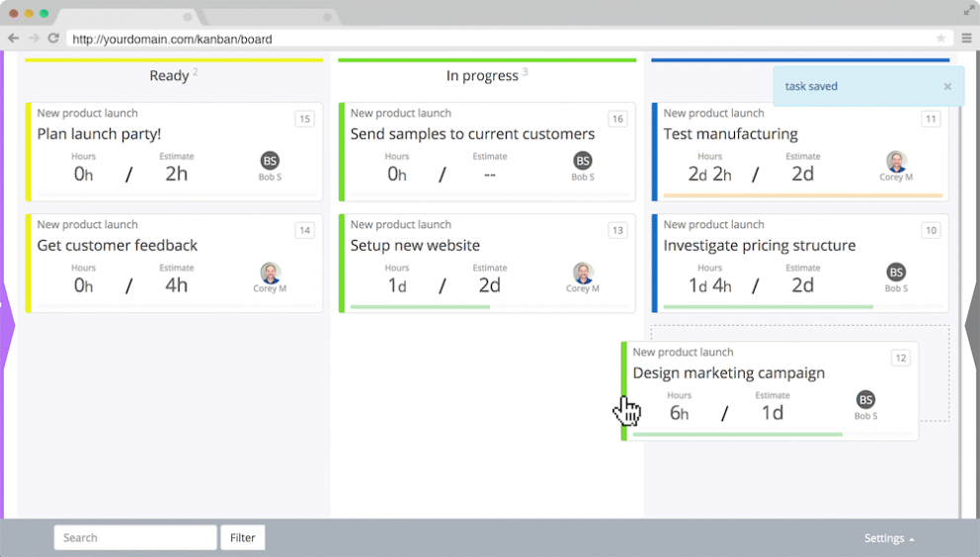The height and width of the screenshot is (557, 980).
Task: Open 'Setup new website' task title
Action: (x=415, y=245)
